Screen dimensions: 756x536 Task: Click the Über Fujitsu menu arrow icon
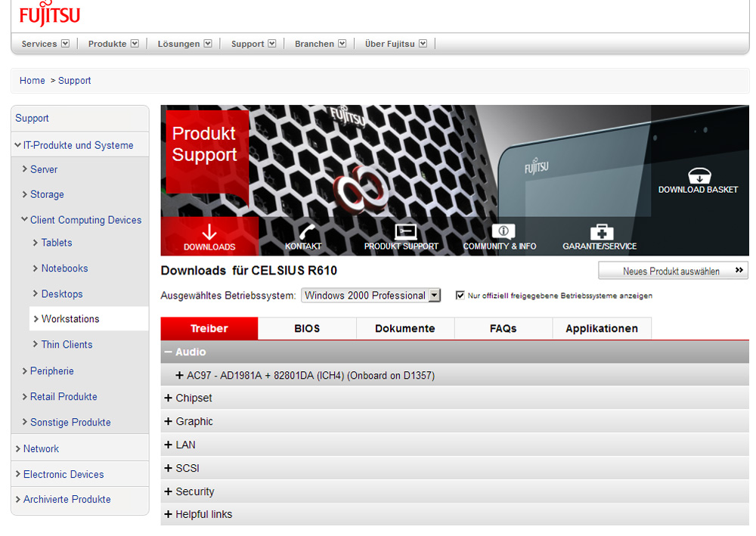click(x=423, y=43)
